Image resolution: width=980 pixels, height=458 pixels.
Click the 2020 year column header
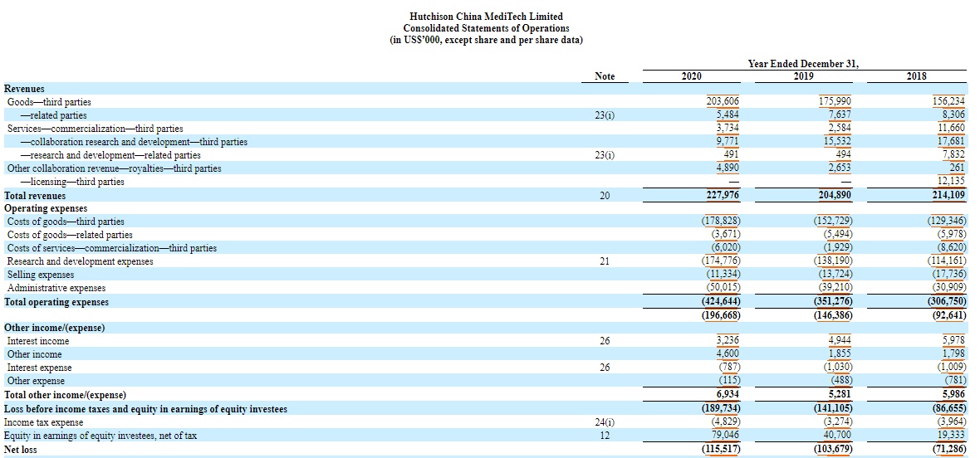point(691,76)
